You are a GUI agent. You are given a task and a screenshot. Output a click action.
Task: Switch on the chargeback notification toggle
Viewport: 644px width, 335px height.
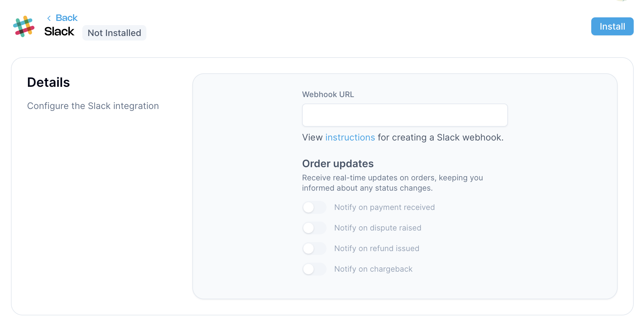point(314,269)
